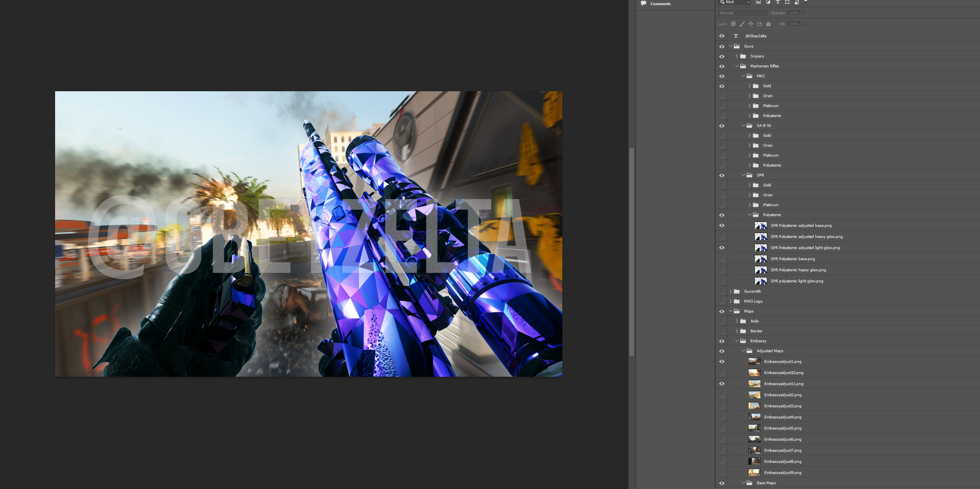
Task: Lock the layer position with move lock icon
Action: click(751, 24)
